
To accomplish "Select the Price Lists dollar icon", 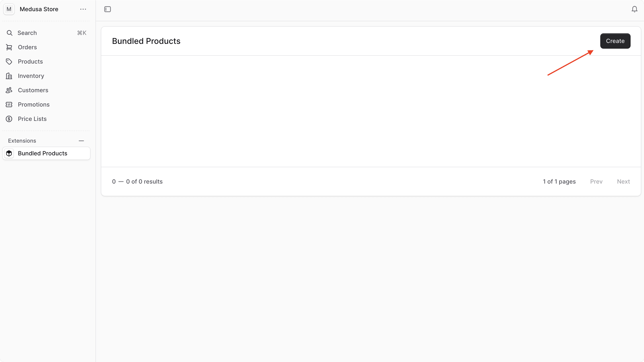I will 9,119.
